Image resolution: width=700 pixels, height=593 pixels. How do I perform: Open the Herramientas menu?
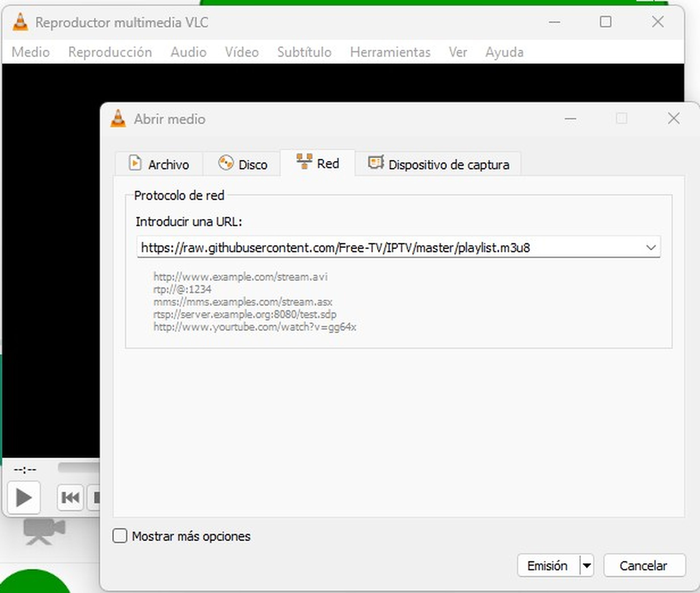point(390,52)
